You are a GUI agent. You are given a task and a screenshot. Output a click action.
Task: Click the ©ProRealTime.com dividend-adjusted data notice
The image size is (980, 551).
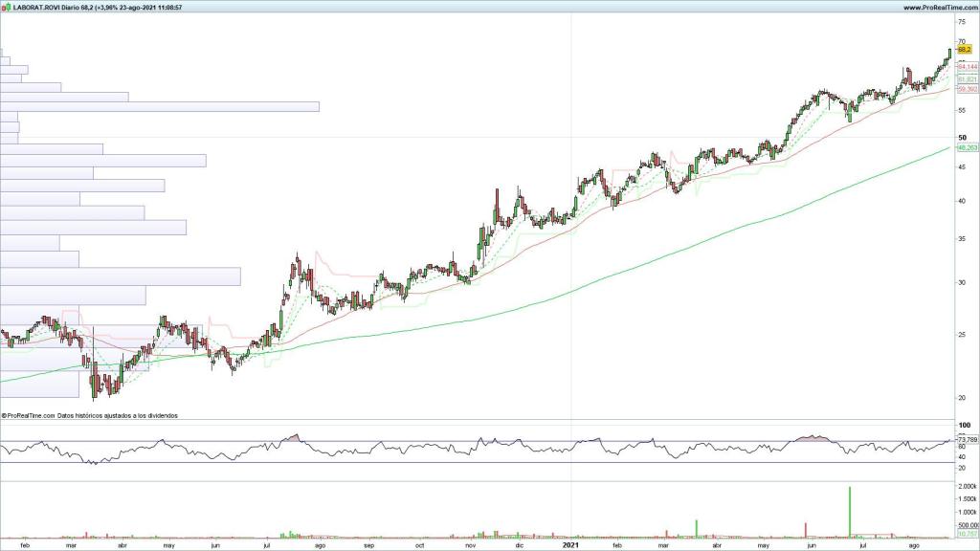pos(90,416)
